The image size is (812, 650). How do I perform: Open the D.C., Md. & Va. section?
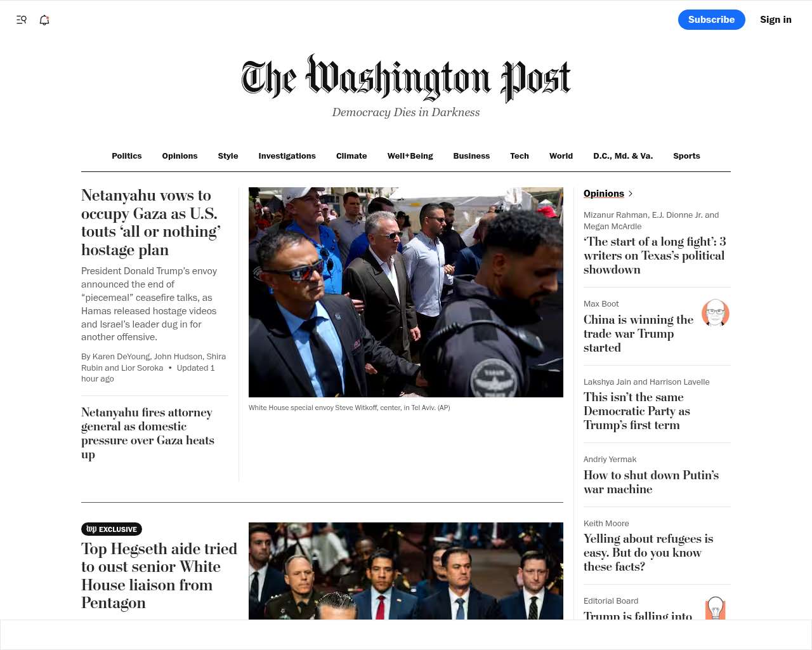[623, 156]
